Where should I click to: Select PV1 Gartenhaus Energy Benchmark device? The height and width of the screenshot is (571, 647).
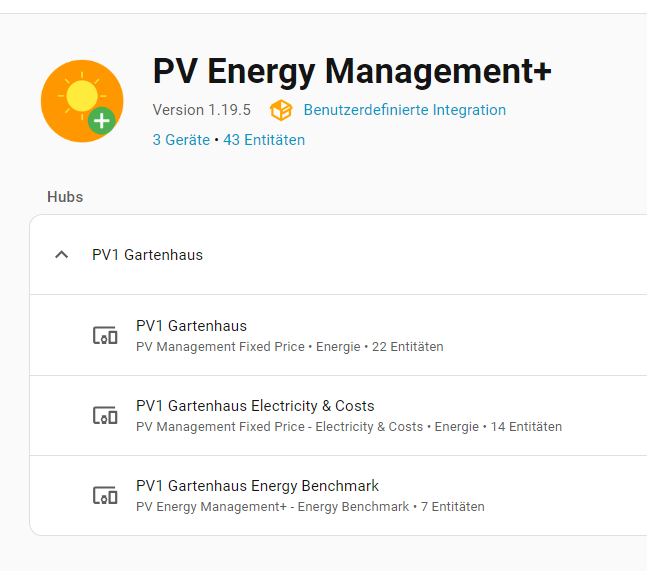[x=257, y=486]
